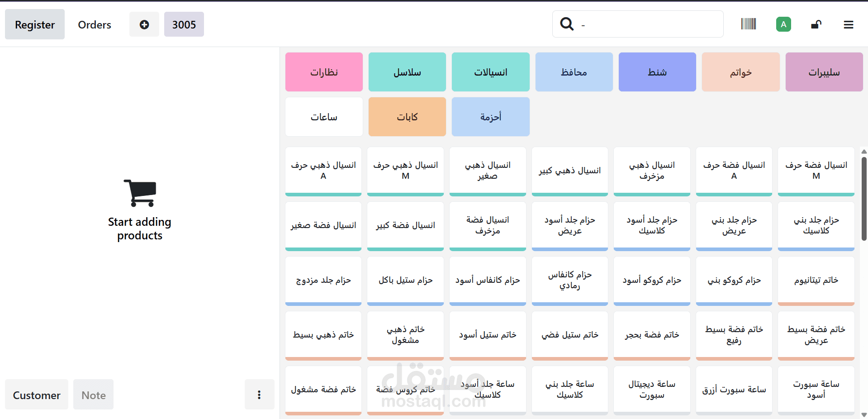Add خاتم تيتانيوم product to order
The width and height of the screenshot is (868, 419).
click(x=816, y=281)
